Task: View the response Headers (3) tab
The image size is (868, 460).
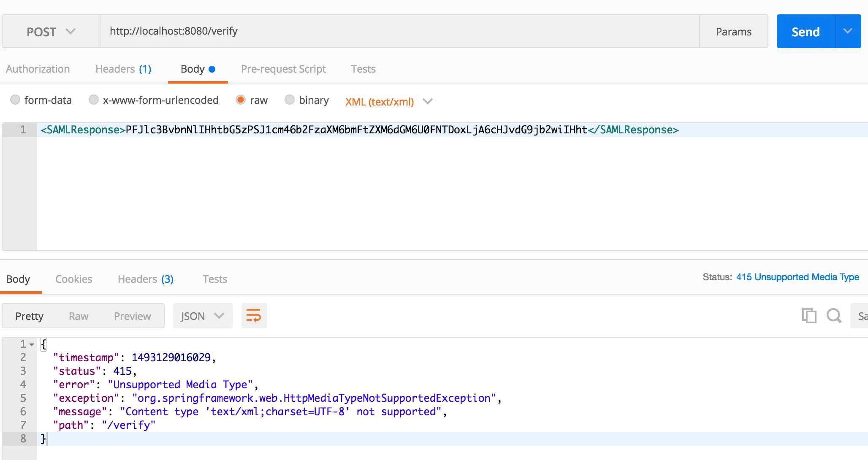Action: [145, 279]
